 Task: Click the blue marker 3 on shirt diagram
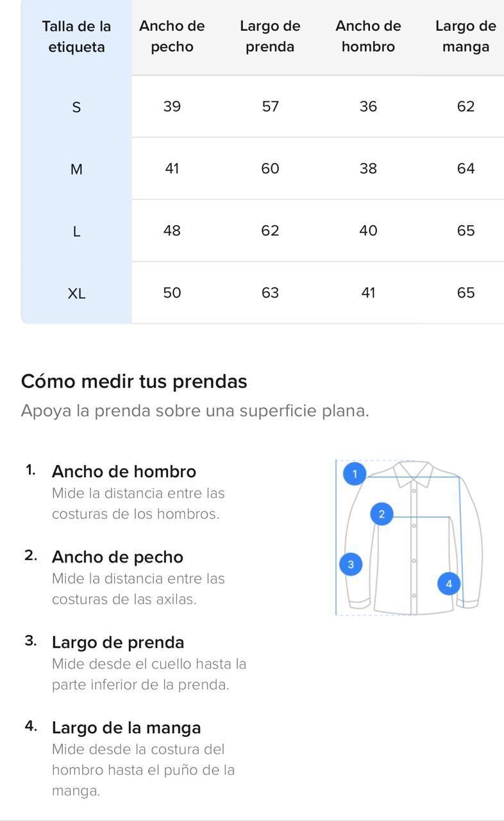coord(350,564)
